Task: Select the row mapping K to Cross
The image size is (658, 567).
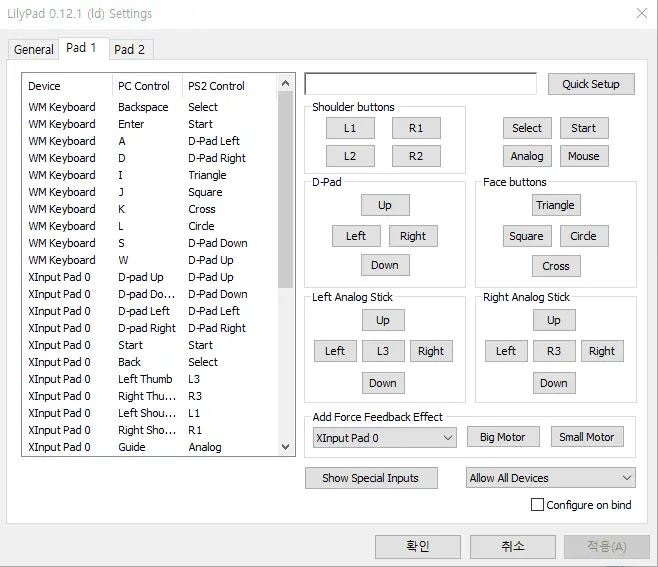Action: click(150, 209)
